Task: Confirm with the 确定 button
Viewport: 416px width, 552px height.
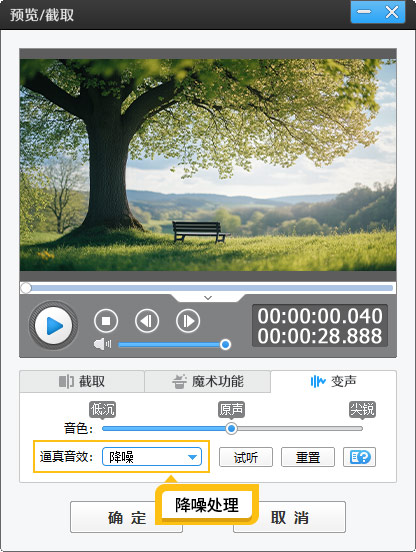Action: tap(126, 518)
